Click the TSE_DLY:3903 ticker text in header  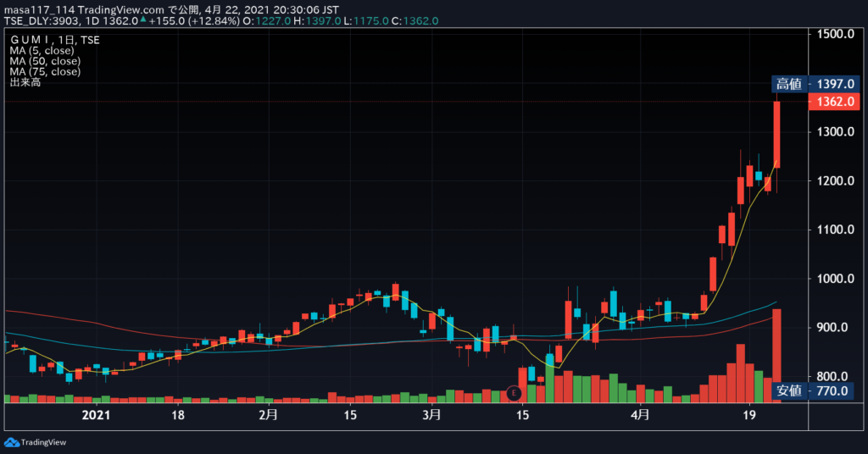coord(41,21)
